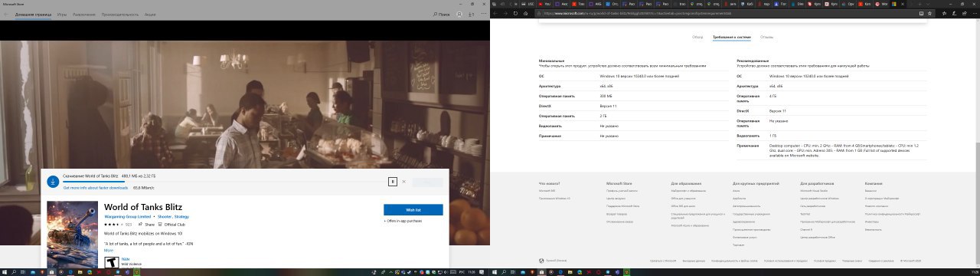This screenshot has height=276, width=980.
Task: Open the browser favorites list icon
Action: coord(944,13)
